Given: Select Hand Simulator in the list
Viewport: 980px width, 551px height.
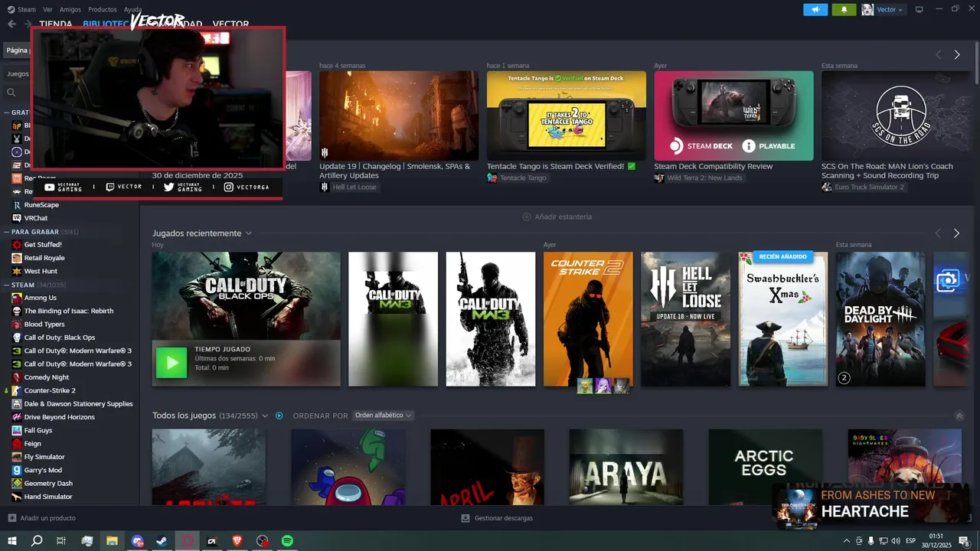Looking at the screenshot, I should (48, 497).
